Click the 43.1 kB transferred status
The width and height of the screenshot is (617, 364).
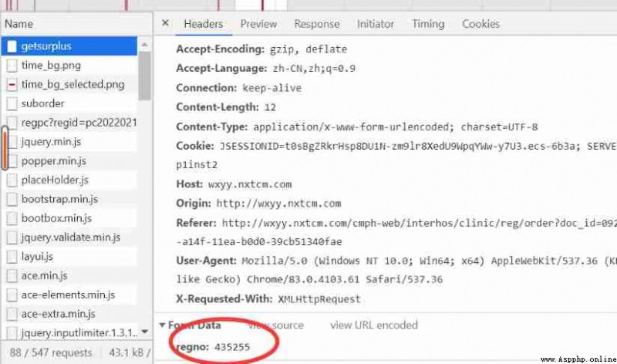pos(129,352)
